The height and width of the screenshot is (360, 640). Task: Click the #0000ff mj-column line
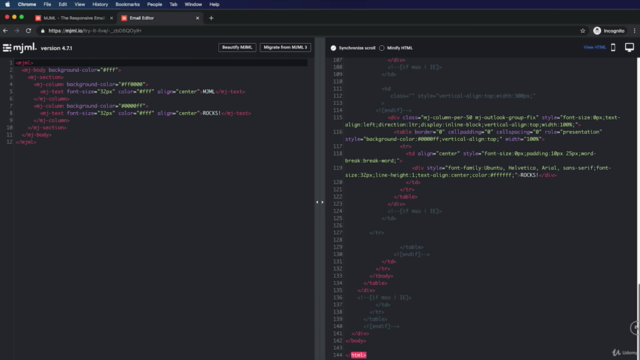point(91,106)
